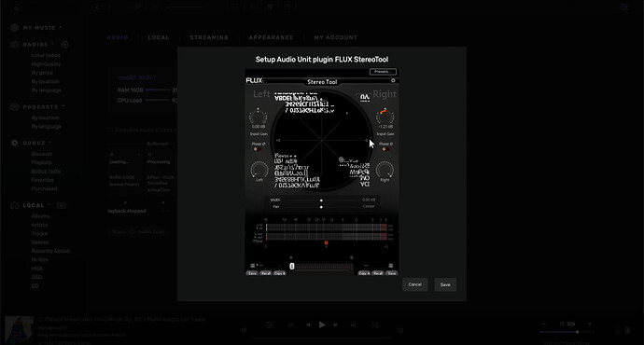Open Local Albums
Viewport: 644px width, 345px height.
[40, 216]
